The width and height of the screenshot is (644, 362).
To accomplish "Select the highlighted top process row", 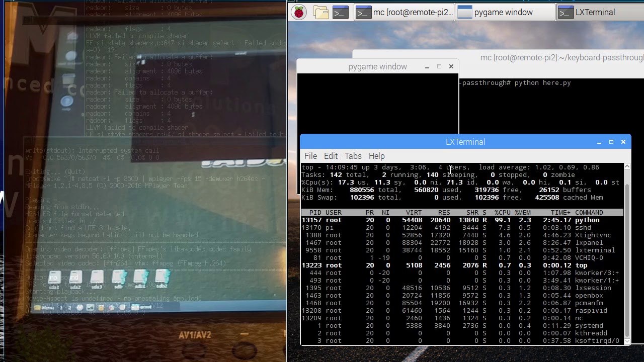I will click(462, 265).
